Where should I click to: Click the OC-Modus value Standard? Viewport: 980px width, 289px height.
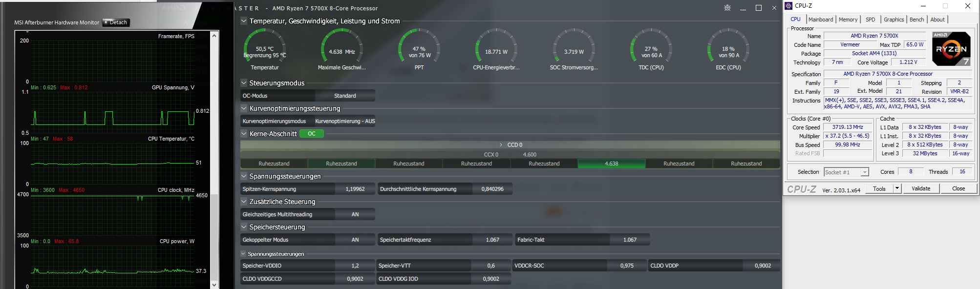point(345,96)
